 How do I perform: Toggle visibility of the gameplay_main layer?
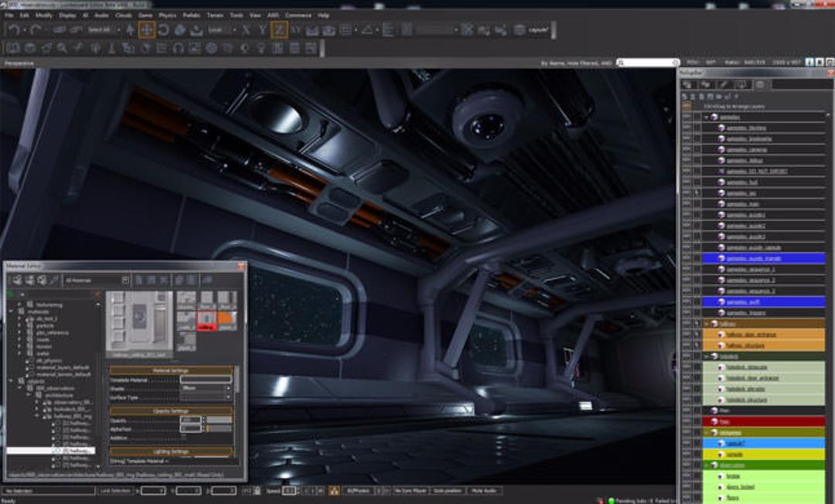tap(687, 204)
